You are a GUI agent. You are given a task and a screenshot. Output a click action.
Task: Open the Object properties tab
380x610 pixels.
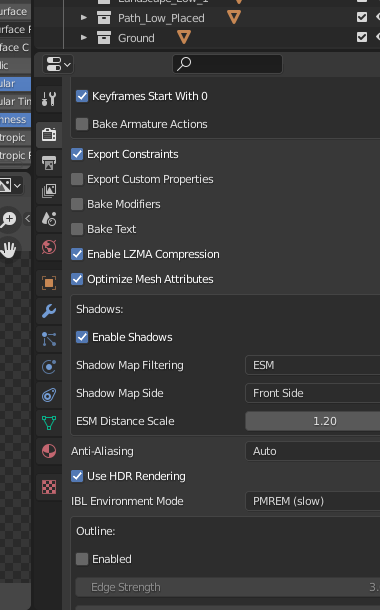[49, 283]
